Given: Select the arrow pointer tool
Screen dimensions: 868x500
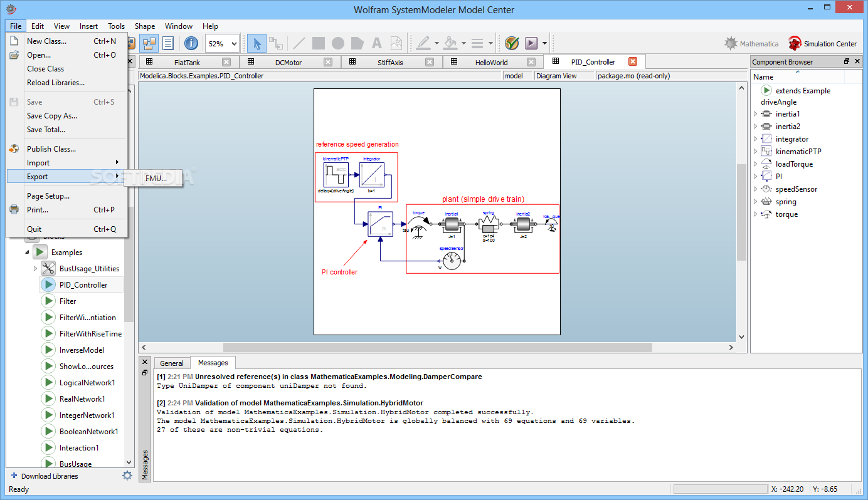Looking at the screenshot, I should click(x=257, y=43).
